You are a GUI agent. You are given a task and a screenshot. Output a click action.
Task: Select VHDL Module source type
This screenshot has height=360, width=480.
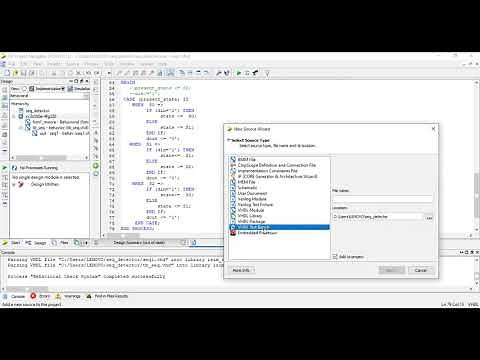[251, 210]
